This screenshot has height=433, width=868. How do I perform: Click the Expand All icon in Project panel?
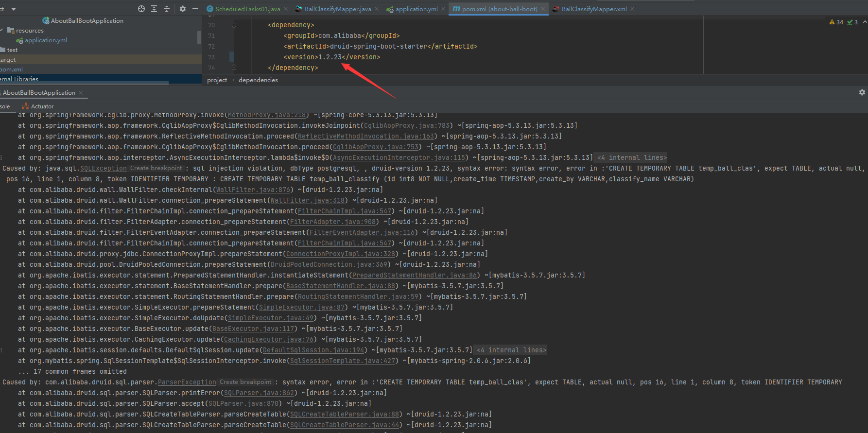[154, 9]
